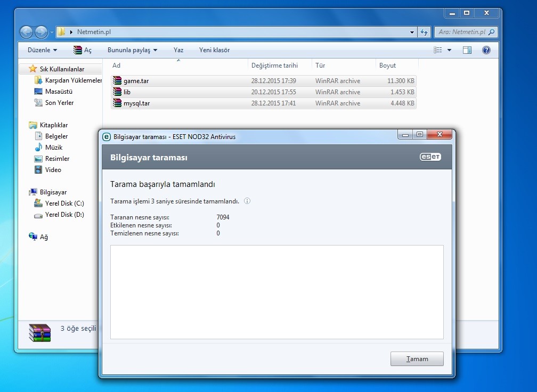Image resolution: width=537 pixels, height=392 pixels.
Task: Click the ESET logo in the scan header
Action: (x=430, y=157)
